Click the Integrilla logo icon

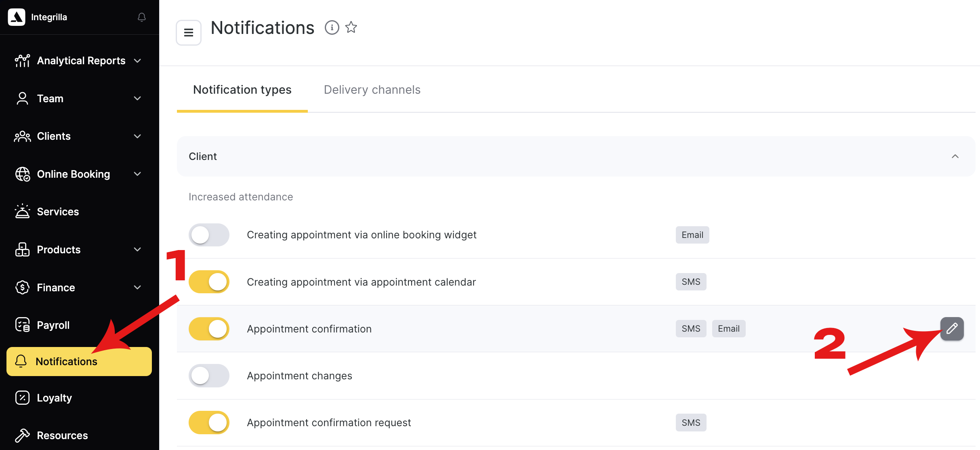click(x=17, y=17)
